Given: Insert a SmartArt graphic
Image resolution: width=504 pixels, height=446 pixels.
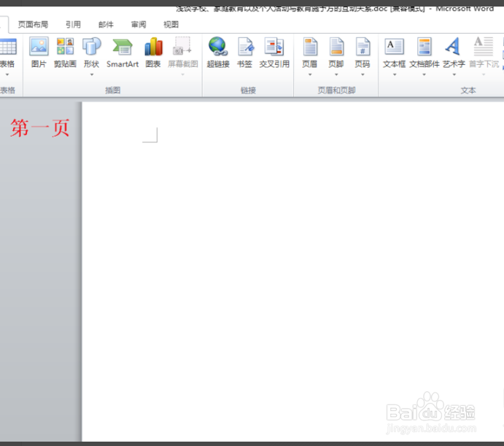Looking at the screenshot, I should (123, 47).
